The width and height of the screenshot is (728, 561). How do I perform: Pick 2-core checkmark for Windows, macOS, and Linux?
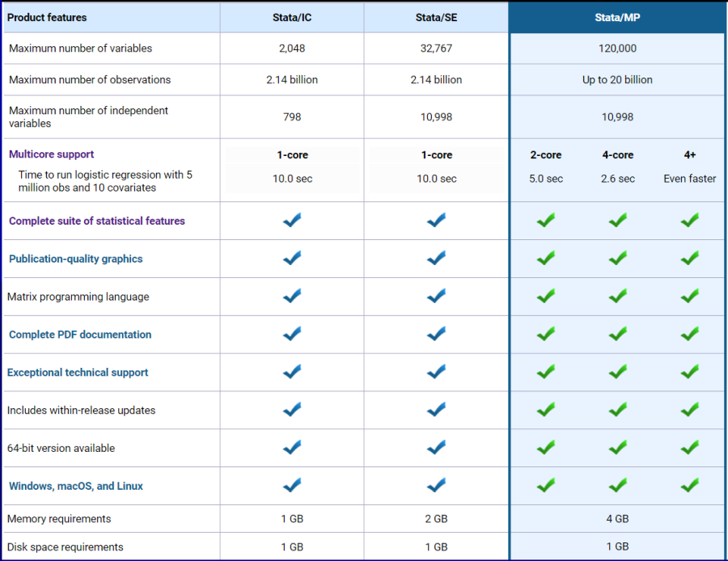[x=546, y=485]
